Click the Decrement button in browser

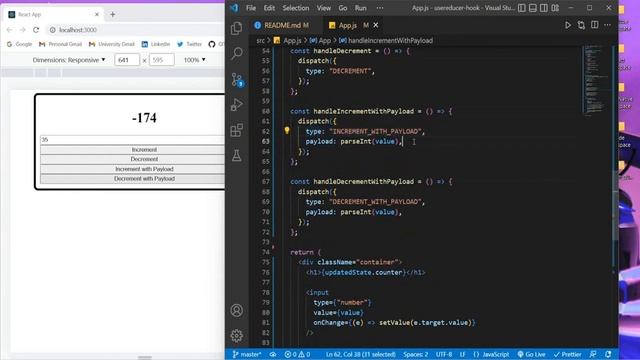tap(133, 159)
